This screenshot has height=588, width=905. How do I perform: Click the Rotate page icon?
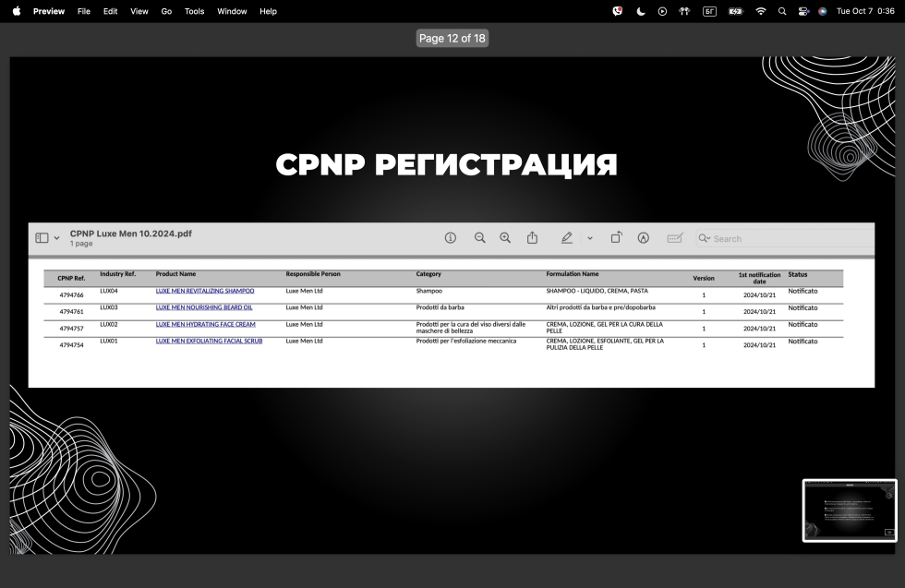[616, 238]
